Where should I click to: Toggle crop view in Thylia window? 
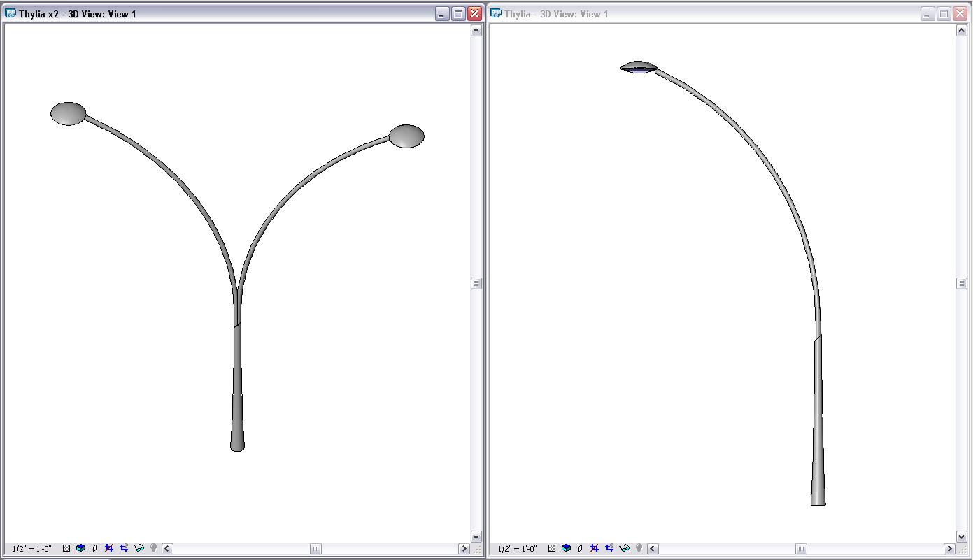pyautogui.click(x=595, y=549)
